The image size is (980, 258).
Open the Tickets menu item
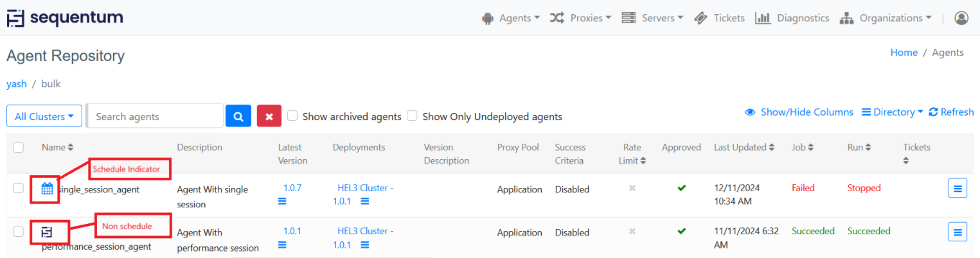coord(720,18)
